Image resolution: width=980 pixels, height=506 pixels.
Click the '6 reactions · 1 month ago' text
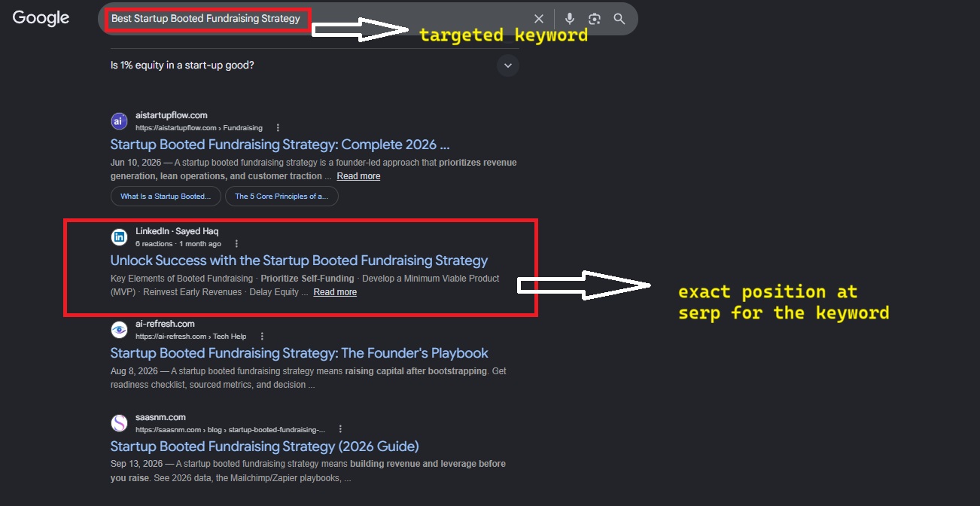click(x=178, y=244)
